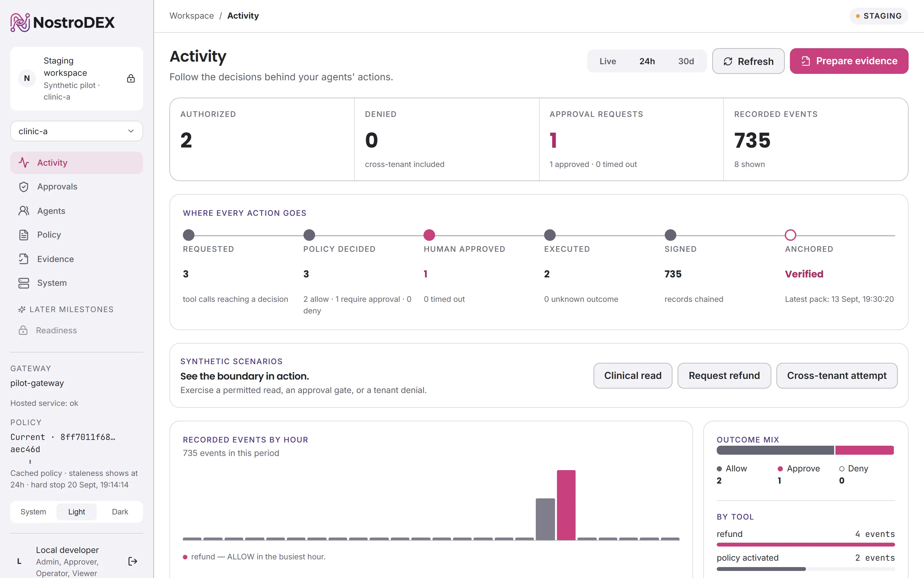Image resolution: width=924 pixels, height=578 pixels.
Task: Click the clinic-a dropdown chevron
Action: [131, 131]
